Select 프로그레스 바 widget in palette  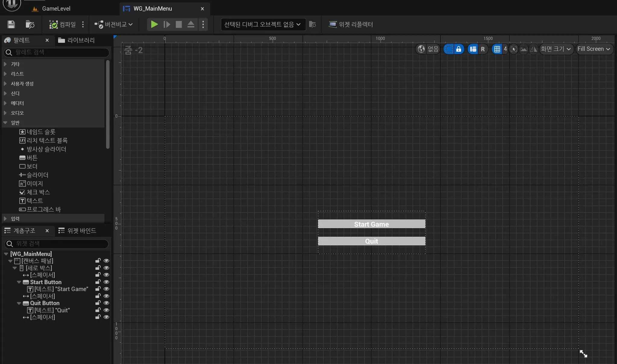(x=43, y=209)
